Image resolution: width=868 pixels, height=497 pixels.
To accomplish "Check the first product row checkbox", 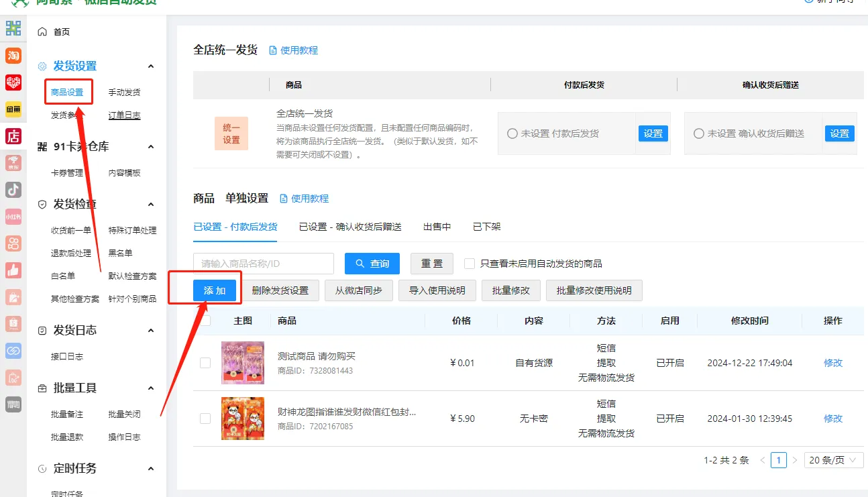I will click(205, 362).
